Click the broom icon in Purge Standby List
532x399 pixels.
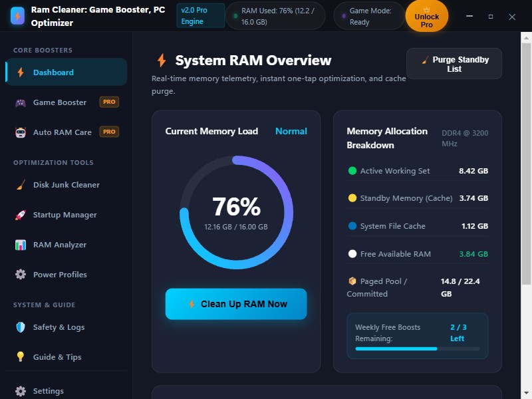coord(425,60)
